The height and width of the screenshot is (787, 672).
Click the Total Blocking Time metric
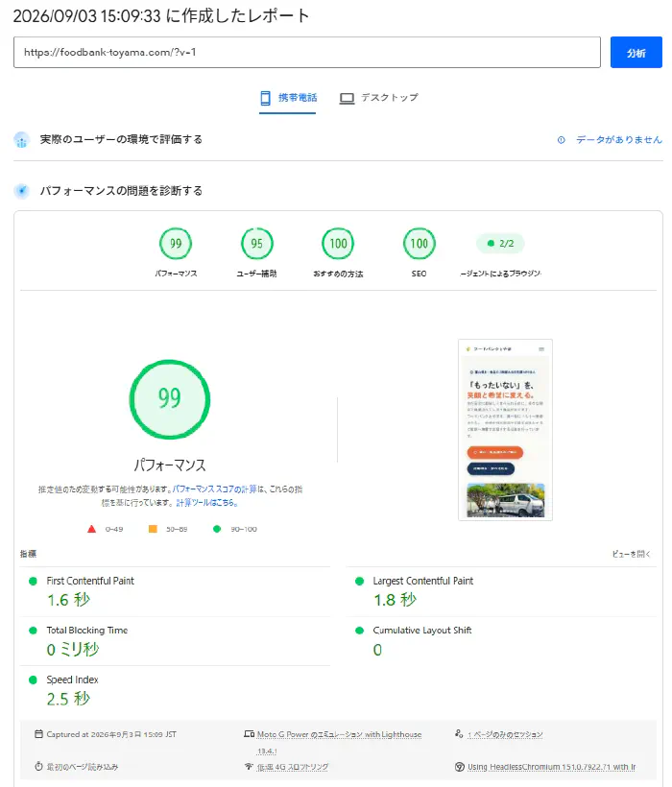[x=175, y=641]
